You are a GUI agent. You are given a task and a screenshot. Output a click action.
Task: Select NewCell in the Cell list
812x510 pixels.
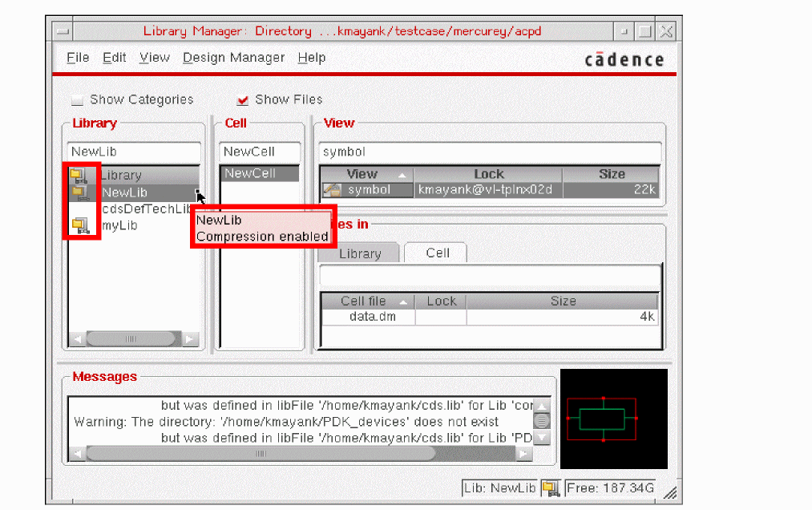(x=249, y=173)
